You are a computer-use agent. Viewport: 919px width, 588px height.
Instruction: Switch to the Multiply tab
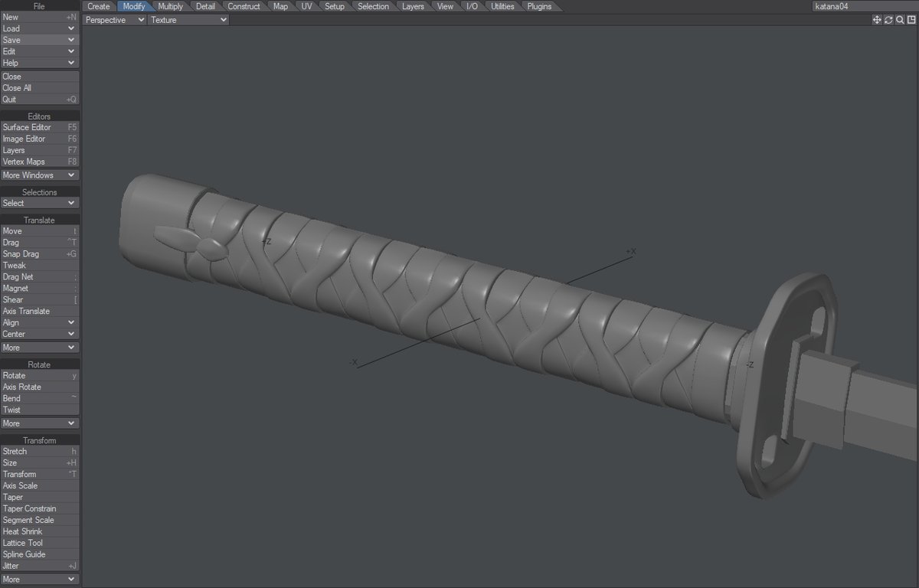(171, 6)
